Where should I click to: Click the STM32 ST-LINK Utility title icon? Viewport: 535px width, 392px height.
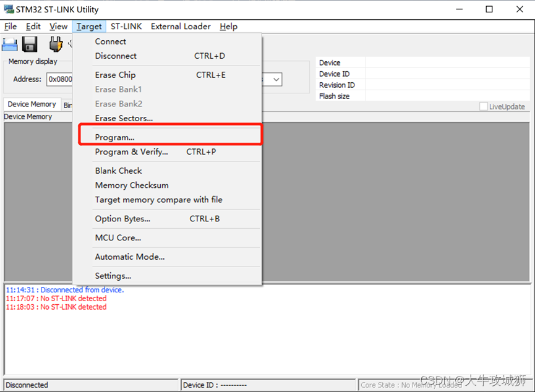click(x=9, y=9)
